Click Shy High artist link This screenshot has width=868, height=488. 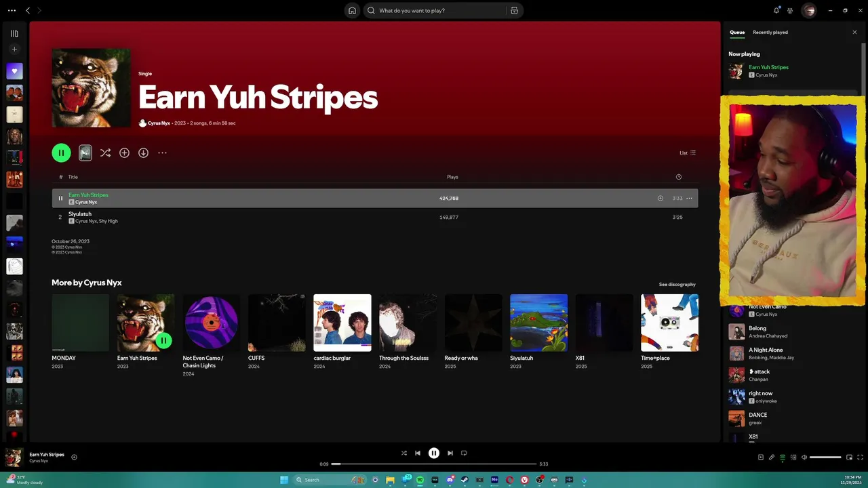(108, 221)
